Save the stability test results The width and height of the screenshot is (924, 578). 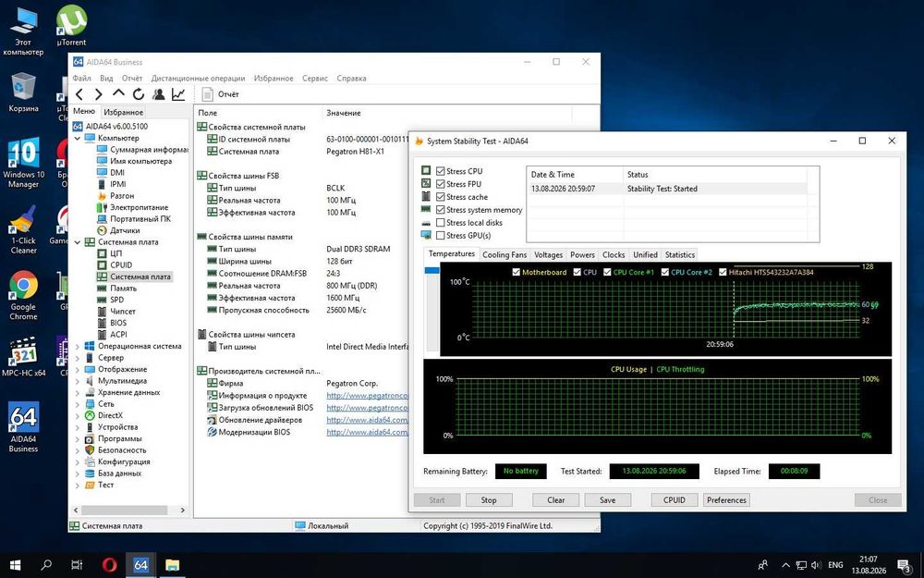pos(608,500)
